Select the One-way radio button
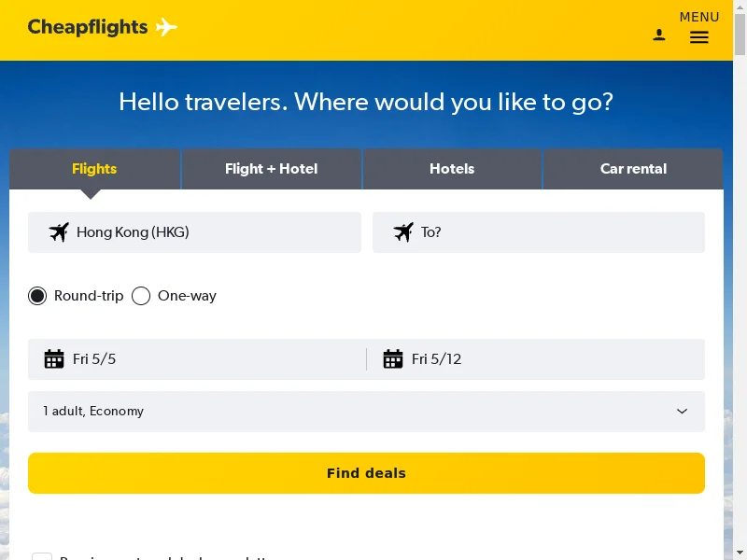 (x=141, y=296)
